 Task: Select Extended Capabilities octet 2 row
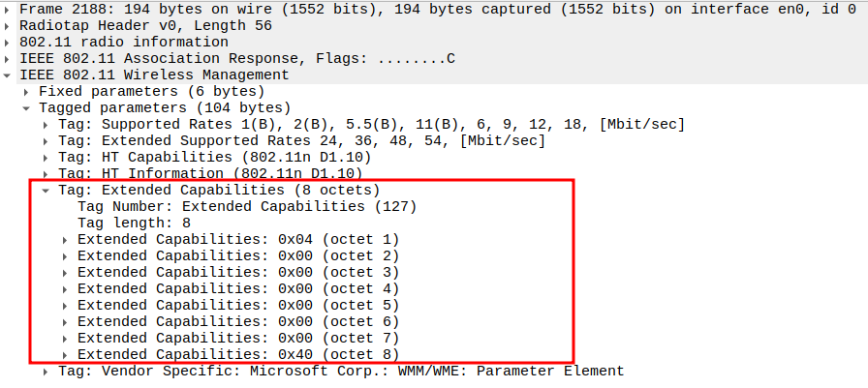[238, 255]
